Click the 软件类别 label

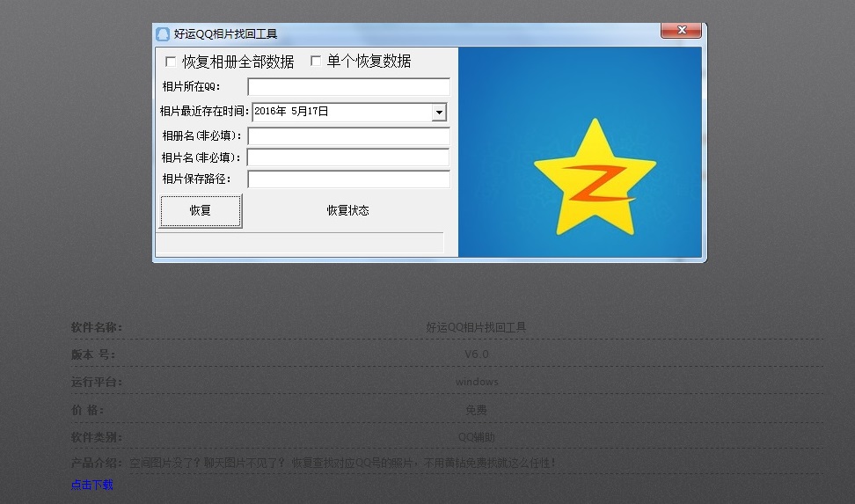[97, 437]
